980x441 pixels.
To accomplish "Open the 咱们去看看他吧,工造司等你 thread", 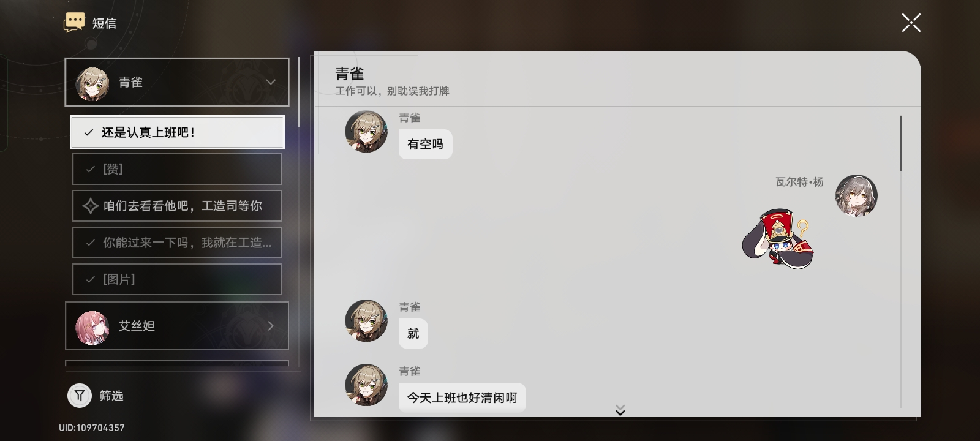I will [177, 206].
